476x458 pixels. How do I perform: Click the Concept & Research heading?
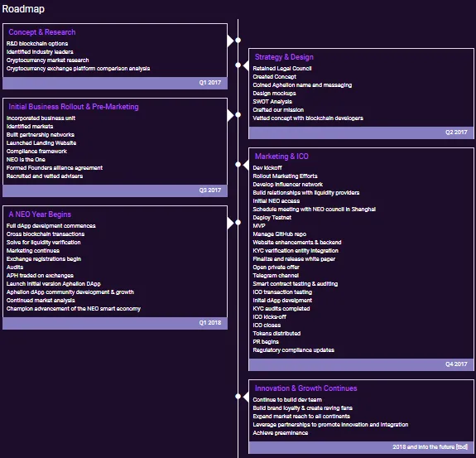click(x=42, y=32)
